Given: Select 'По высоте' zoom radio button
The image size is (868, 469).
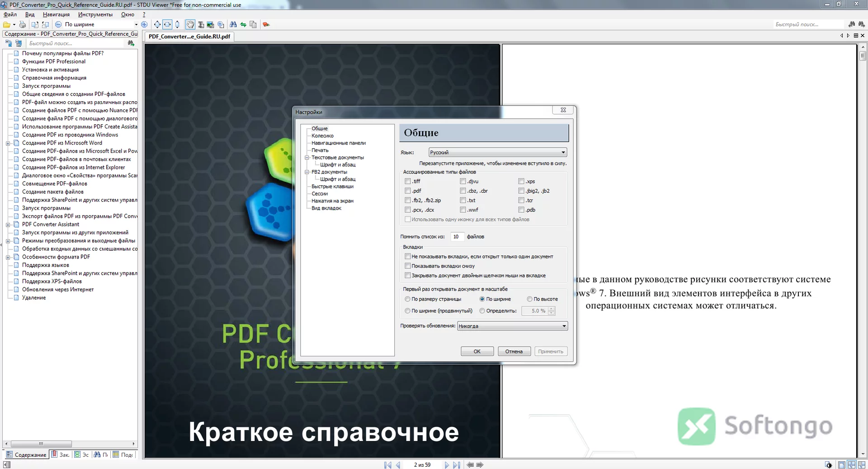Looking at the screenshot, I should tap(529, 299).
